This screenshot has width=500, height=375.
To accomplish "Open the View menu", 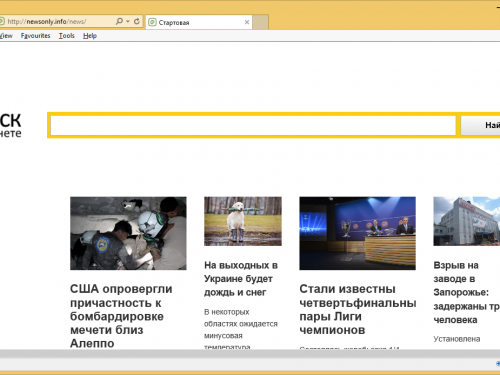I will 6,36.
